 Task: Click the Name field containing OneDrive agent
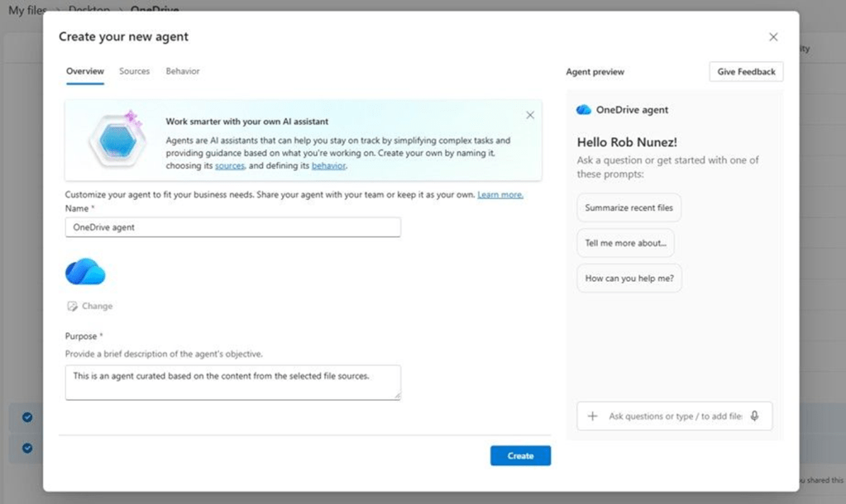pyautogui.click(x=232, y=227)
